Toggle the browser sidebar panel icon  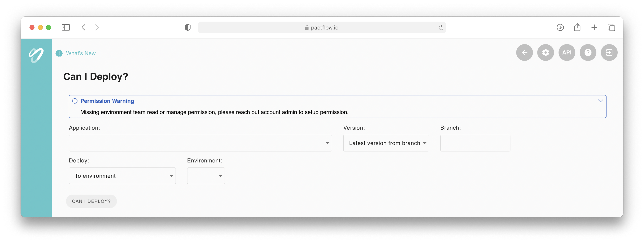point(66,27)
